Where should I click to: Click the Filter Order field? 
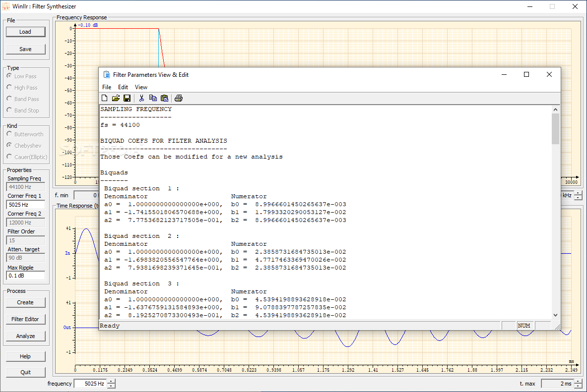(x=26, y=240)
